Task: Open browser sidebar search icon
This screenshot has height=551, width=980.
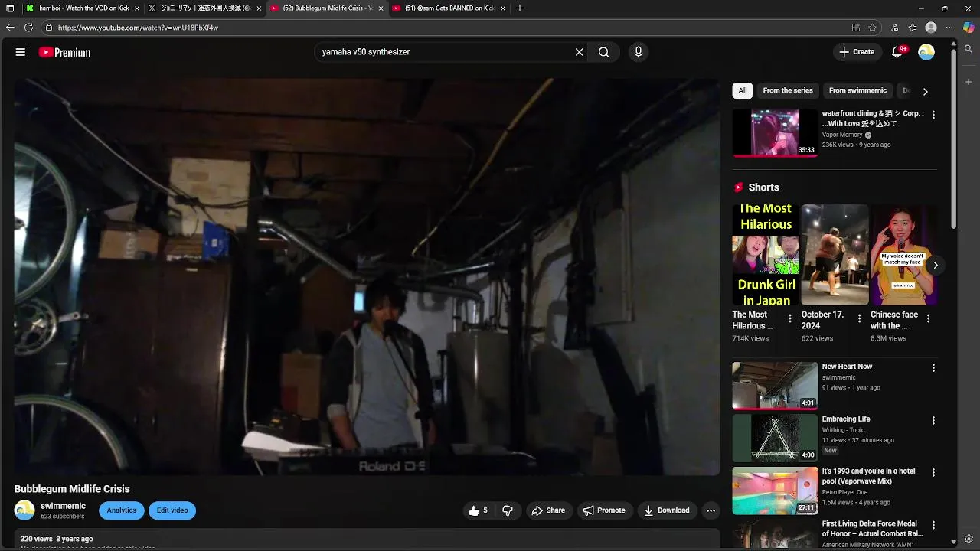Action: (x=969, y=49)
